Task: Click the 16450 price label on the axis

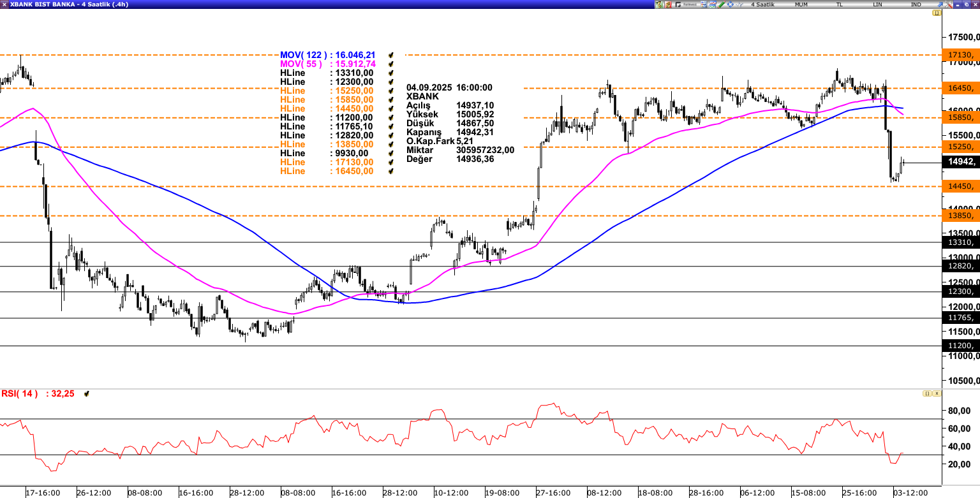Action: click(960, 88)
